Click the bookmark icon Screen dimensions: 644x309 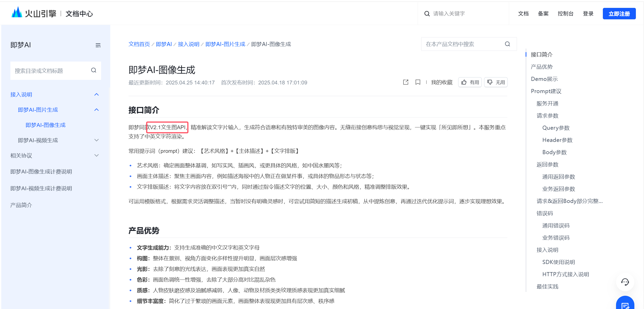[x=418, y=82]
